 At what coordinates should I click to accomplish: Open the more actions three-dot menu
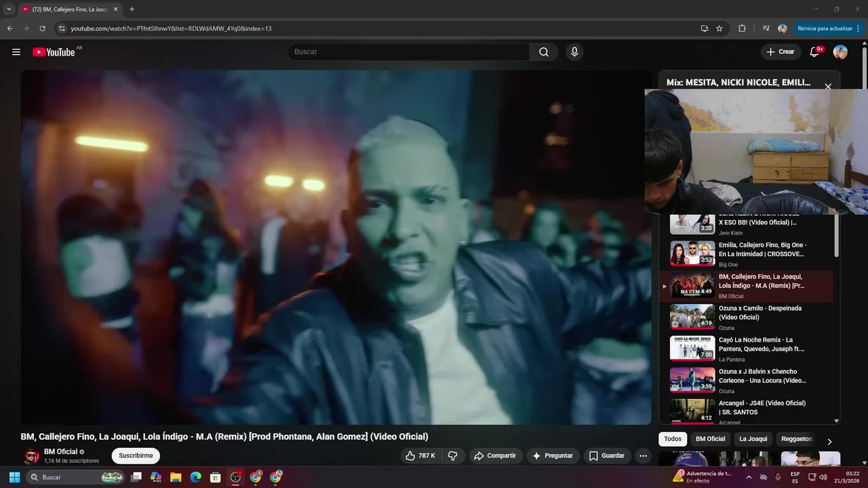(x=643, y=455)
